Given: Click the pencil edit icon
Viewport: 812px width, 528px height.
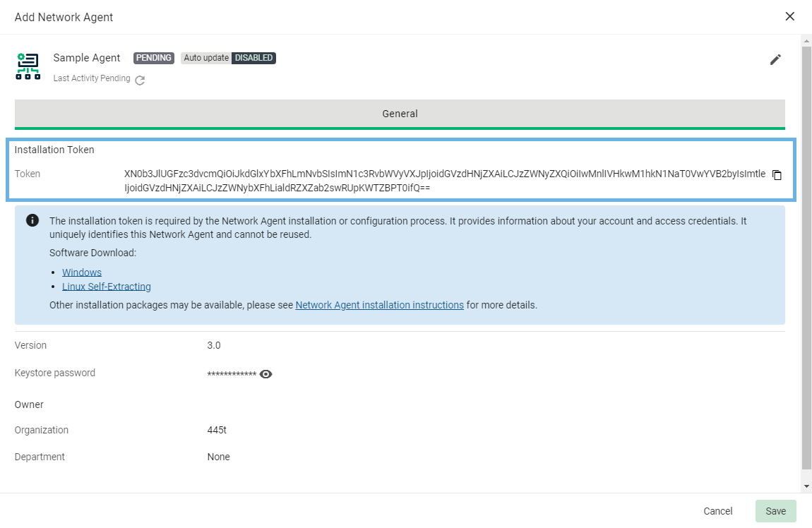Looking at the screenshot, I should coord(775,59).
